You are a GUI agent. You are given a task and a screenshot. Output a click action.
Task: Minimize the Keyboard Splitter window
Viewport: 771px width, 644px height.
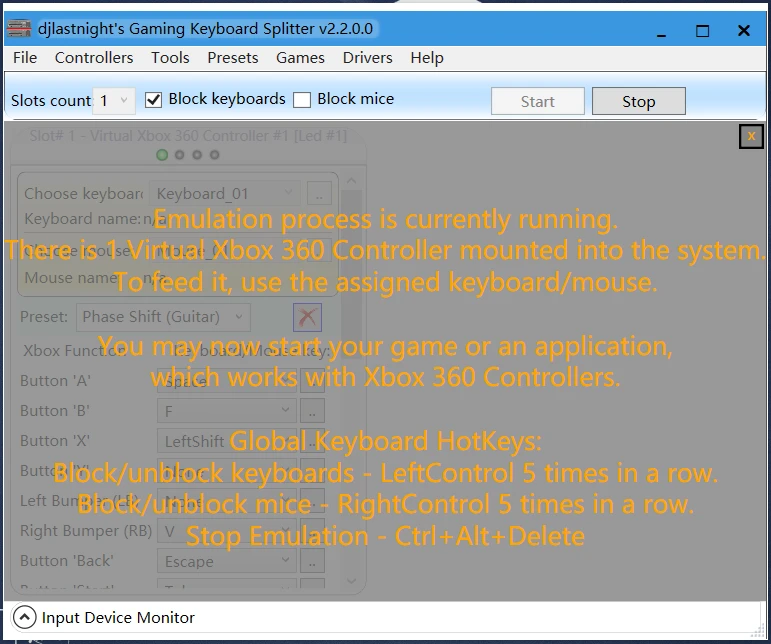(661, 31)
